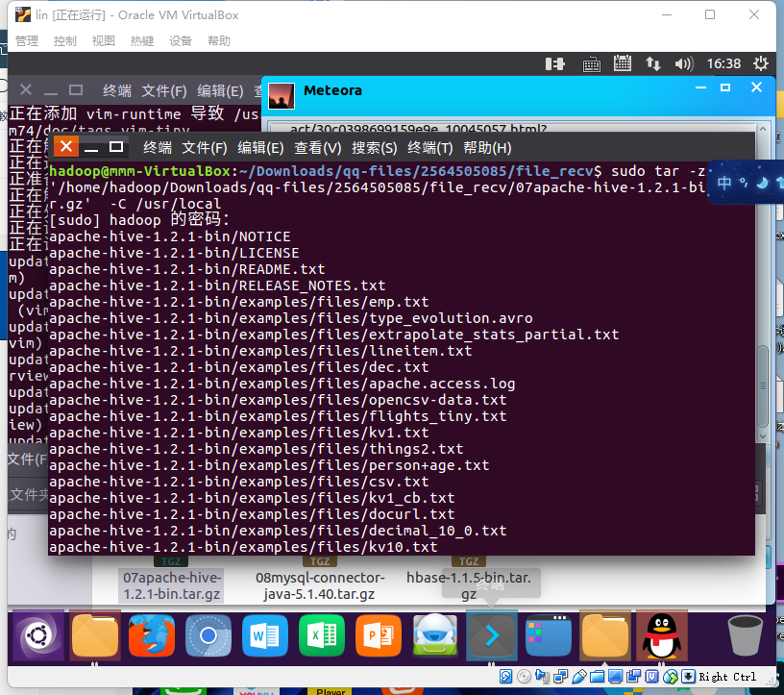
Task: Click the Meteora window scrollbar up arrow
Action: coord(763,129)
